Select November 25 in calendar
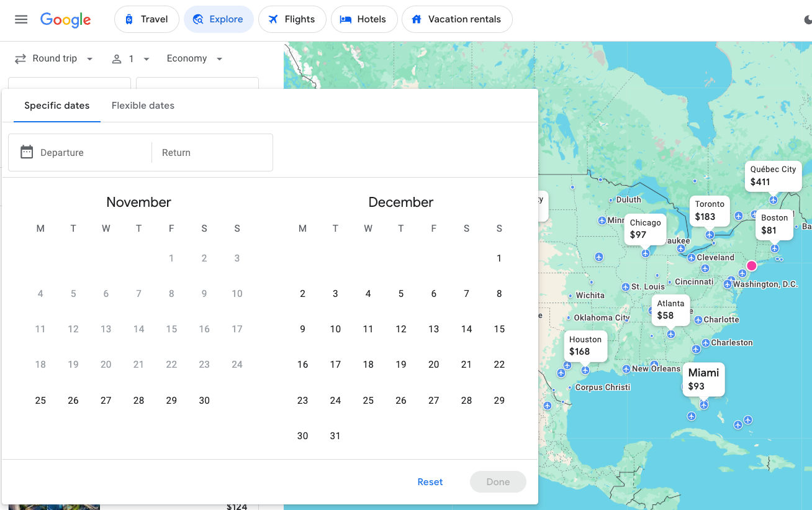 [40, 401]
